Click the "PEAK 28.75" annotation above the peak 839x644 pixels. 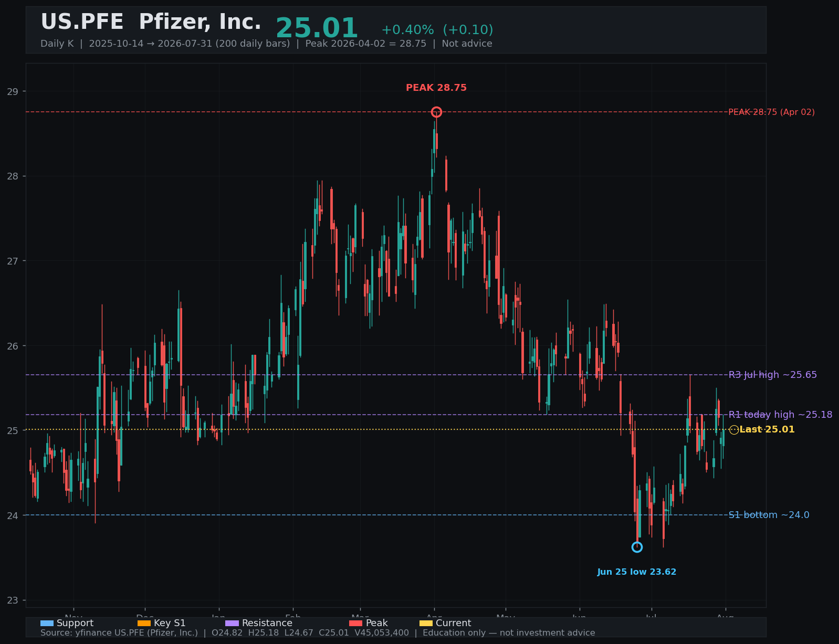[x=436, y=88]
